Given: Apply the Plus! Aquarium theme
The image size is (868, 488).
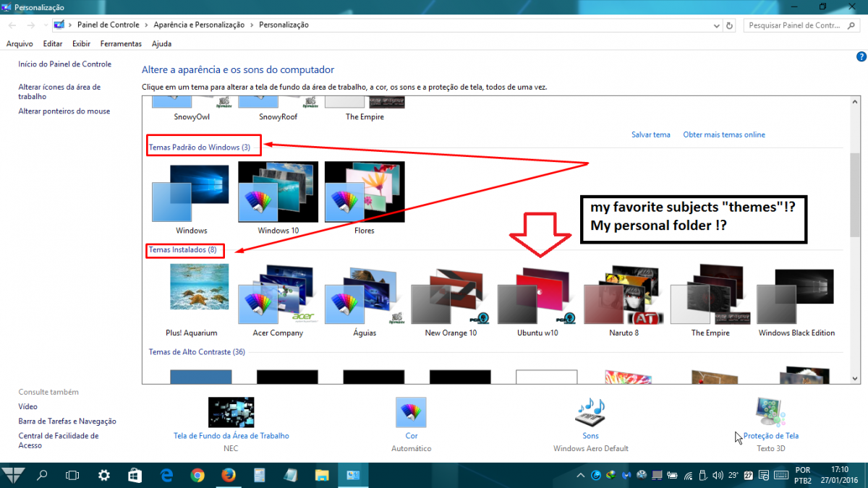Looking at the screenshot, I should [x=192, y=300].
